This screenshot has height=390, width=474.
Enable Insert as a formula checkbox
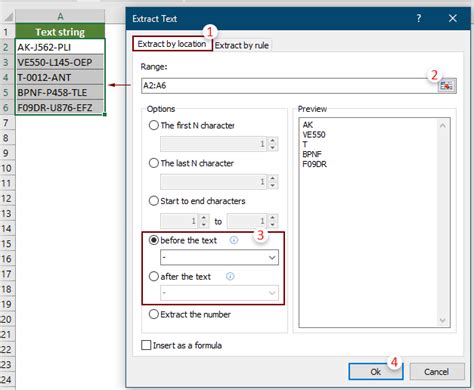(x=146, y=345)
